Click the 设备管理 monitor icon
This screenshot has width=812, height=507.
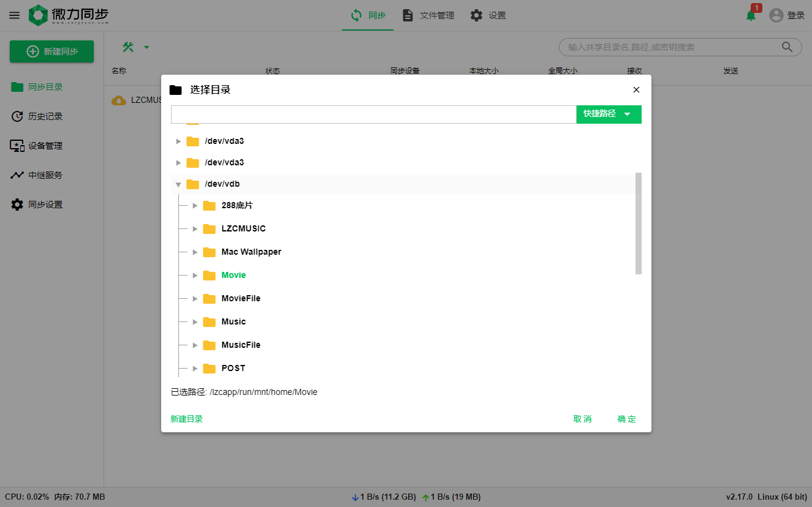pyautogui.click(x=17, y=146)
